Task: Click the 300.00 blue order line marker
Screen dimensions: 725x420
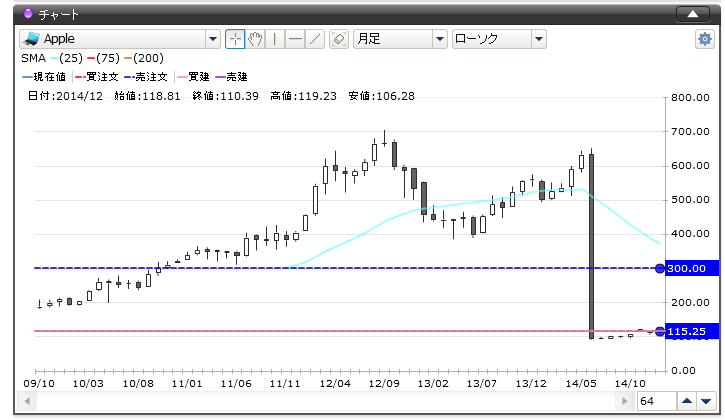Action: (x=659, y=268)
